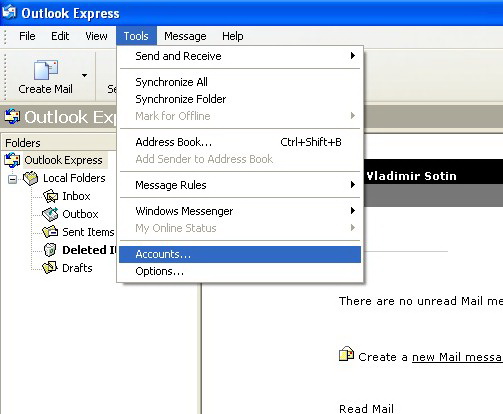
Task: Choose Message Rules menu entry
Action: (240, 185)
